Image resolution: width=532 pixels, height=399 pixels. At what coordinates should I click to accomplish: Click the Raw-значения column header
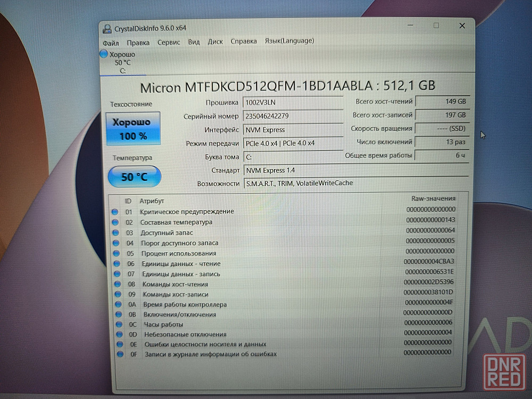click(433, 198)
